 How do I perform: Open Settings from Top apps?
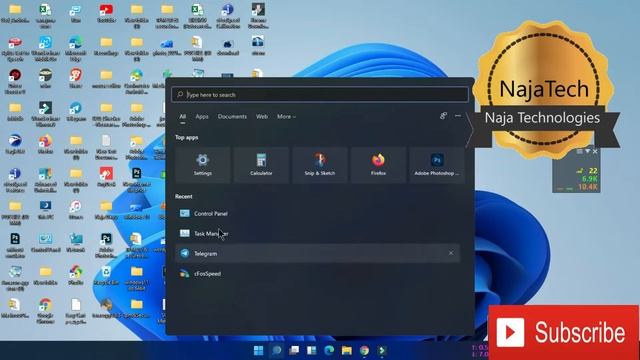[203, 164]
